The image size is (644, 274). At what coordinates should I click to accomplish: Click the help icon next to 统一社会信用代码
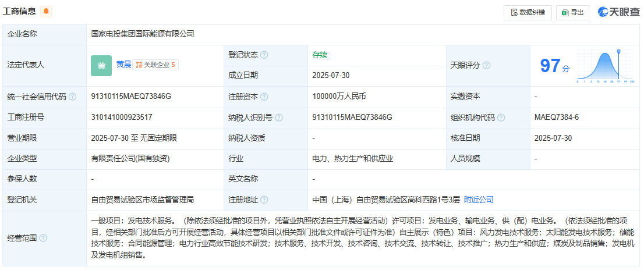(72, 97)
